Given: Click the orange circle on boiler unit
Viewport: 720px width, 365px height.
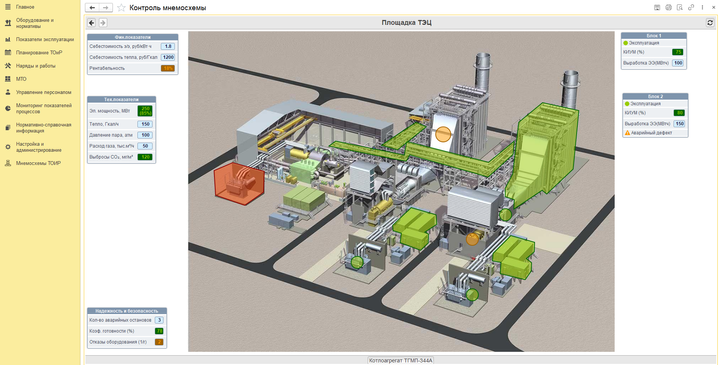Looking at the screenshot, I should pos(443,134).
